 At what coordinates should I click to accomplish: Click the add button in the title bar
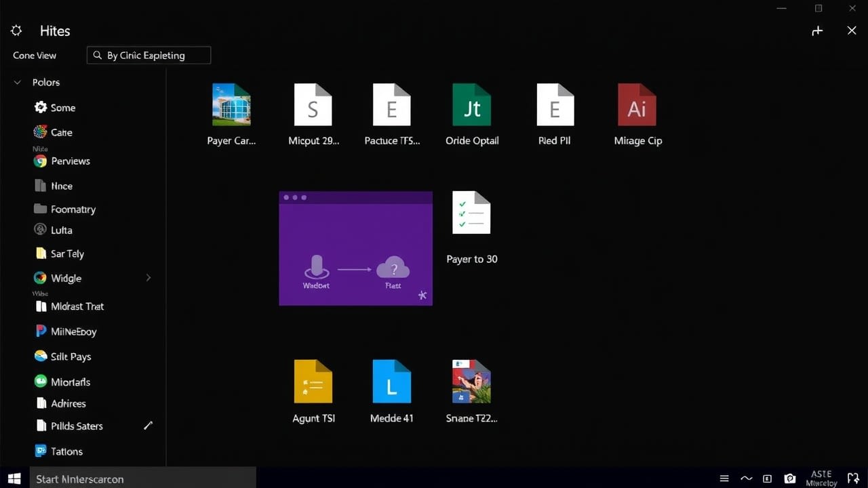(x=817, y=30)
